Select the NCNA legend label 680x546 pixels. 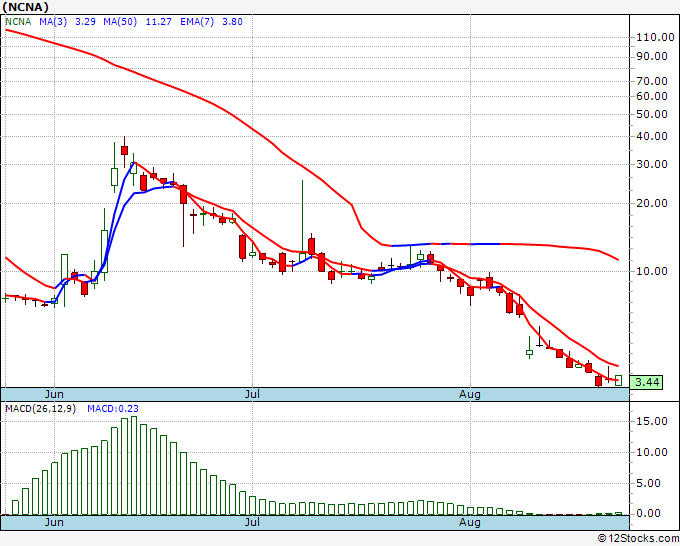(18, 22)
